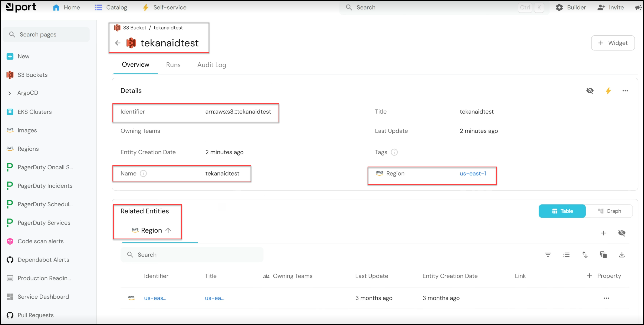Click the Tags info icon

[x=394, y=152]
